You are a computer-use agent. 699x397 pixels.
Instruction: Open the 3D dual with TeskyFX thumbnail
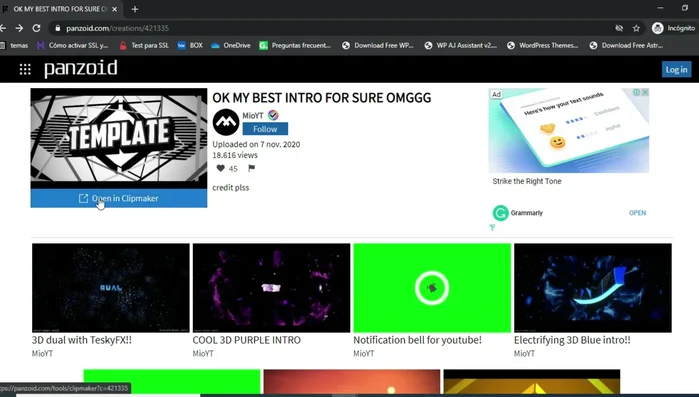point(111,288)
